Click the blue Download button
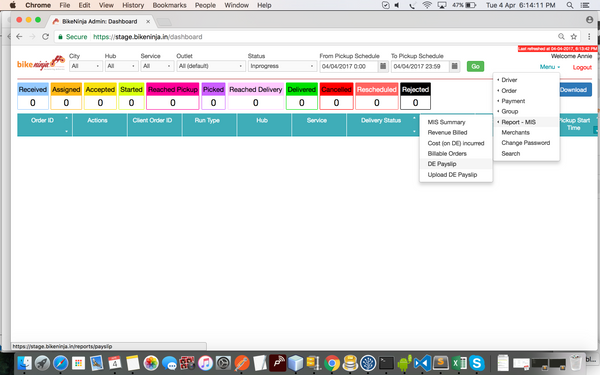Screen dimensions: 600x375 pyautogui.click(x=575, y=90)
